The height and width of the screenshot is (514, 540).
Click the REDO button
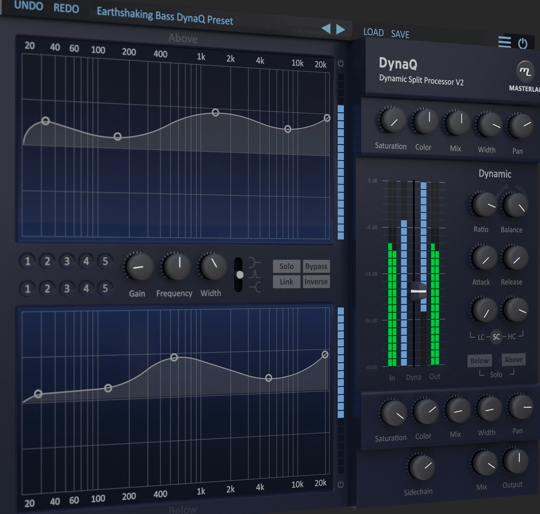tap(66, 8)
